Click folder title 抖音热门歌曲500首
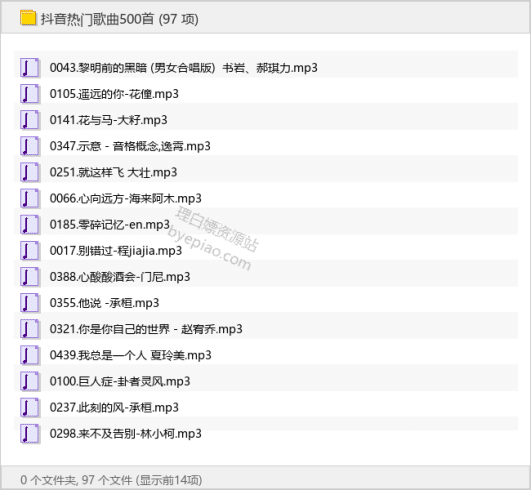Screen dimensions: 531x490 (98, 19)
